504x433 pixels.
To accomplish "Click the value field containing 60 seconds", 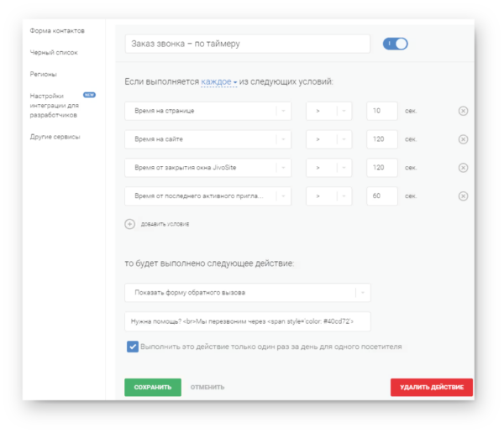I will tap(382, 196).
